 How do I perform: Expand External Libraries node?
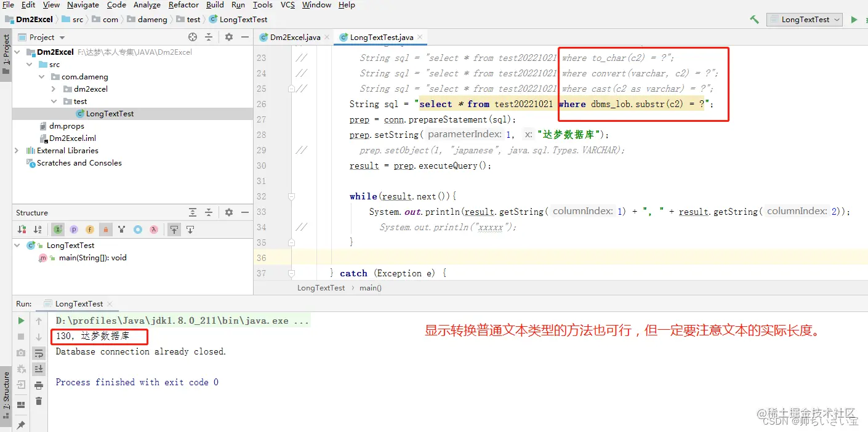17,151
